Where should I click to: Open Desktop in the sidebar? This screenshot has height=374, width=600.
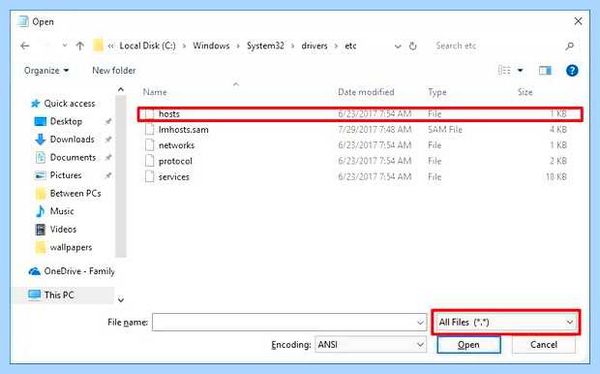66,121
